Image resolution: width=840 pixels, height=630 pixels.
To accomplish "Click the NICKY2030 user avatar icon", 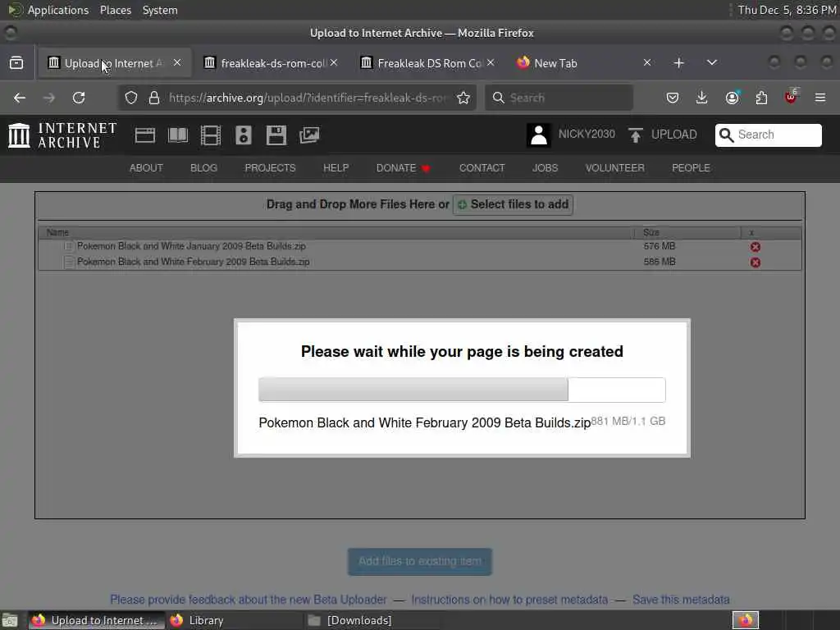I will [x=538, y=135].
